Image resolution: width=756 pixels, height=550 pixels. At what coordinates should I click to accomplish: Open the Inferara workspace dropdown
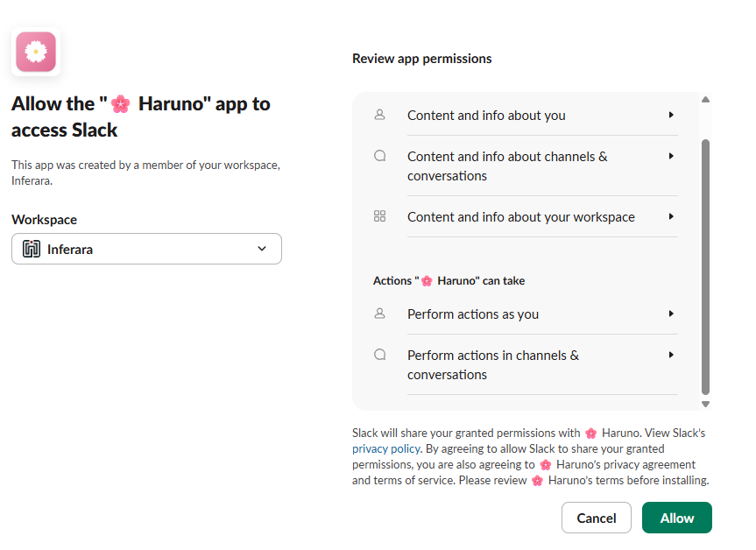[x=146, y=249]
